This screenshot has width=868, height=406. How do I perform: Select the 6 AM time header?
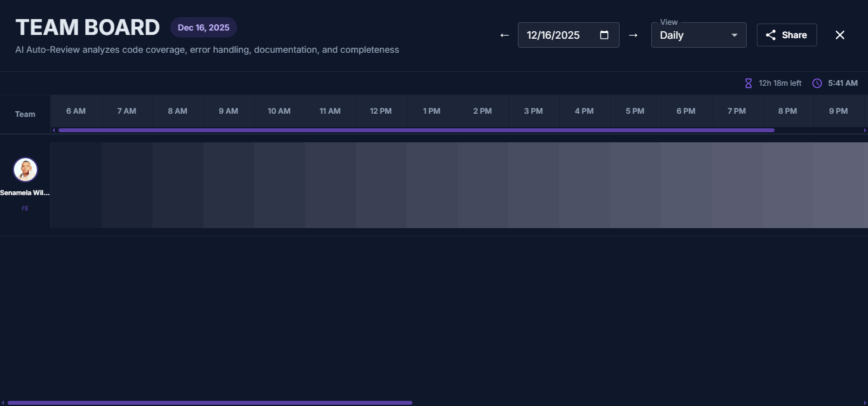[x=75, y=111]
